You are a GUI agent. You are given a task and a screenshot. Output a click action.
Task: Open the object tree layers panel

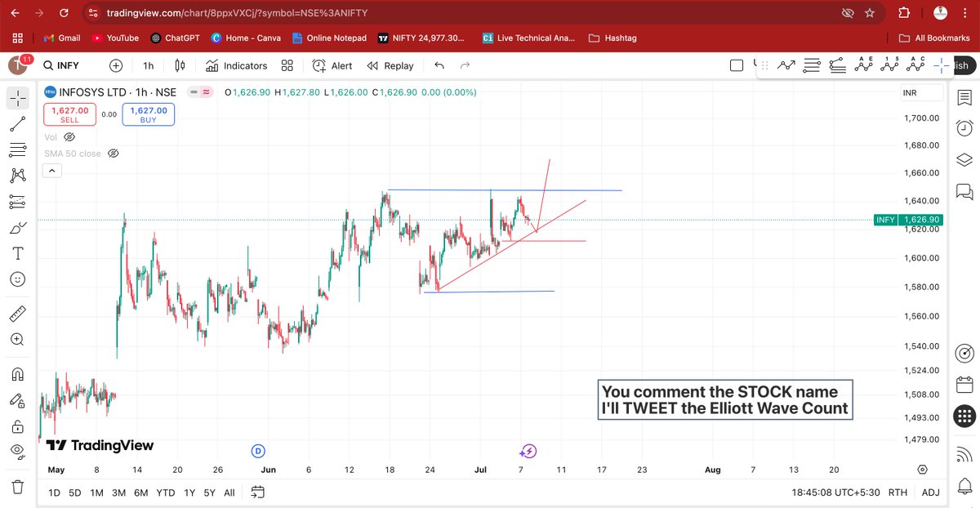tap(964, 159)
